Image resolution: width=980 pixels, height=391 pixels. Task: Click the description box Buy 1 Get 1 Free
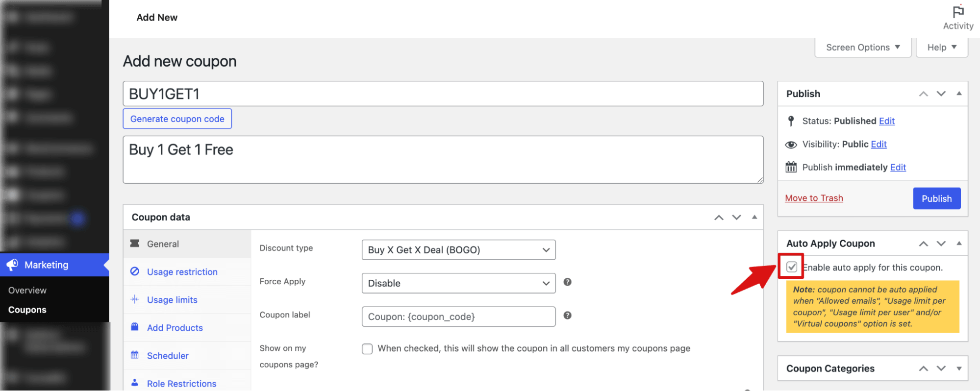[x=443, y=160]
